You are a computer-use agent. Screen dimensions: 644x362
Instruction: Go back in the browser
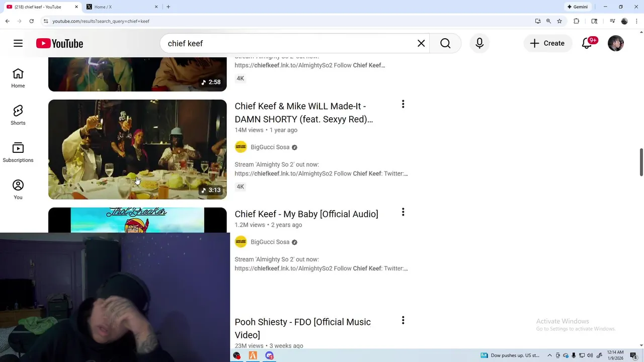(x=7, y=21)
